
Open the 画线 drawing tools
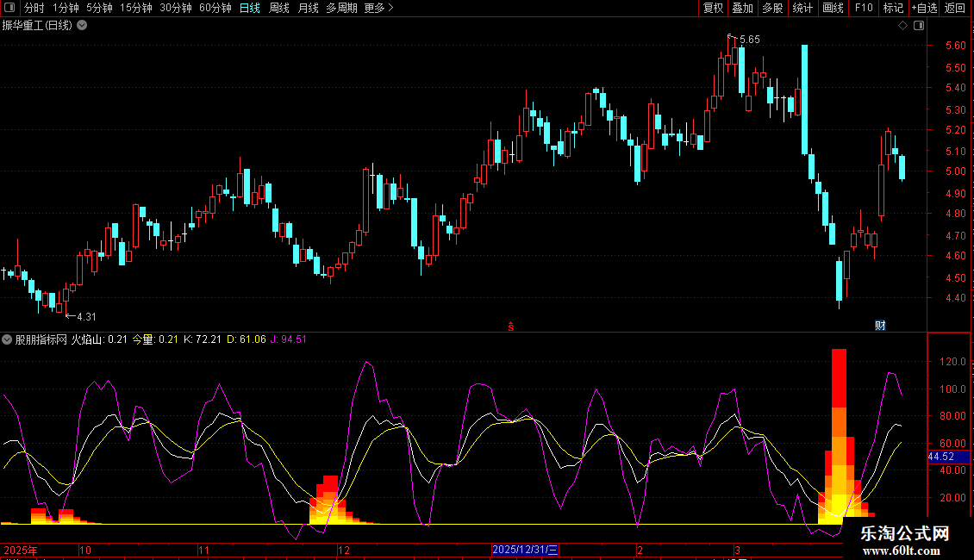tap(833, 8)
